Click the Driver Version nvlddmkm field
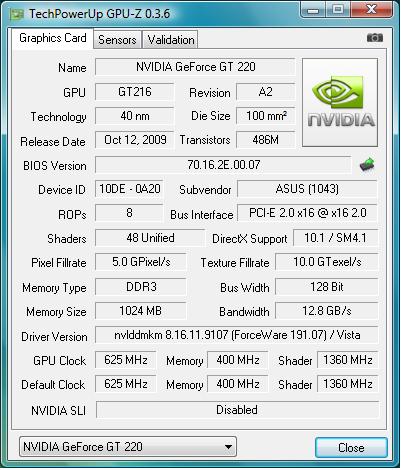402x470 pixels. (237, 335)
